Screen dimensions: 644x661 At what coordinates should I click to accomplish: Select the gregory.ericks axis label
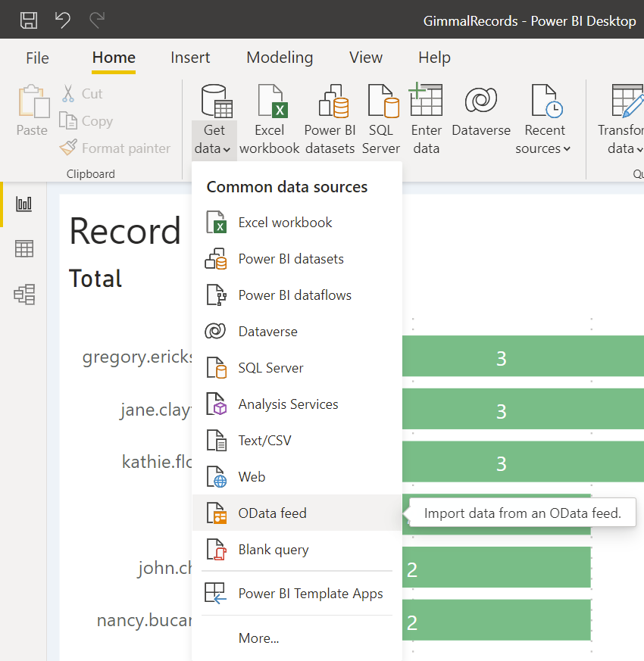pyautogui.click(x=137, y=357)
